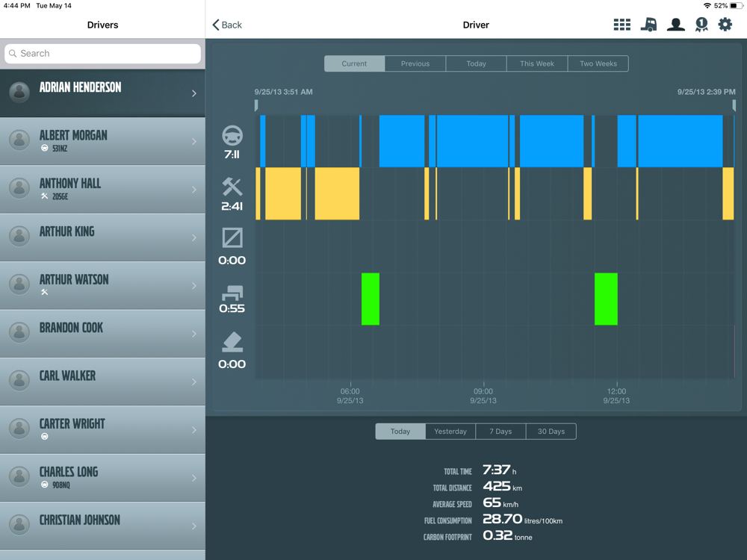Image resolution: width=747 pixels, height=560 pixels.
Task: Switch statistics to 30 Days
Action: 551,432
